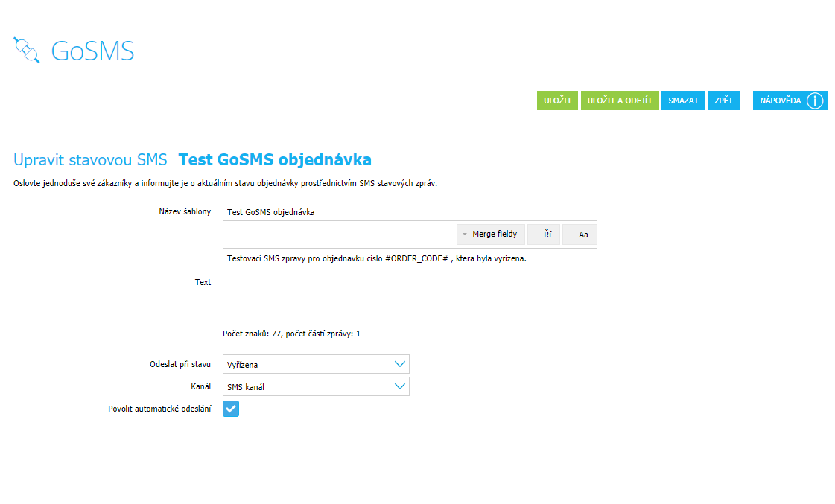Click the 'Upravit stavovou SMS' heading
Screen dimensions: 835x504
(90, 159)
